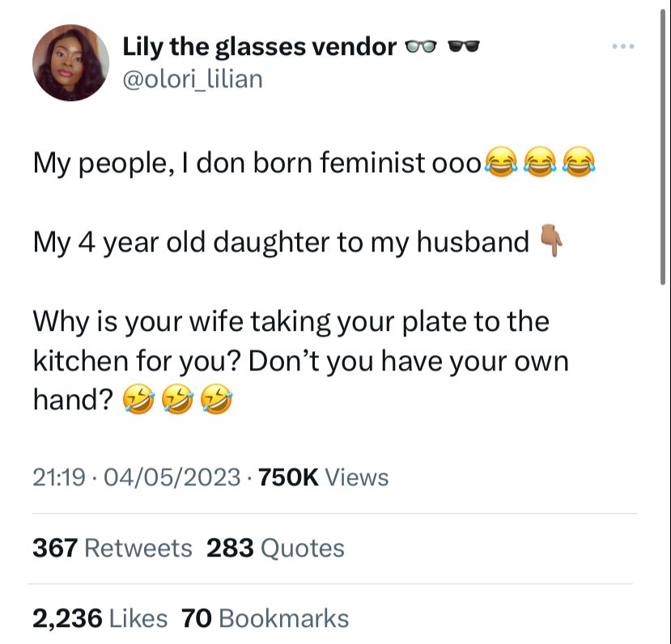Show the 2,236 Likes list
The width and height of the screenshot is (671, 644).
100,618
